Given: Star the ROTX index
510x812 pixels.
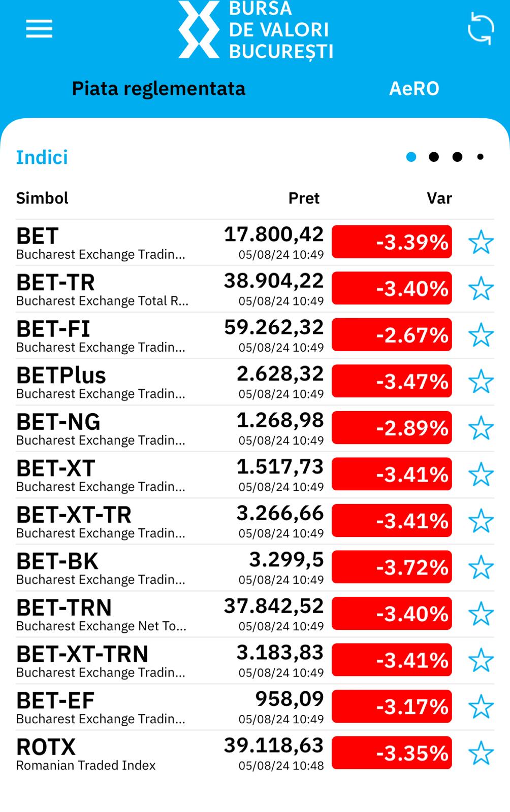Looking at the screenshot, I should pos(481,753).
